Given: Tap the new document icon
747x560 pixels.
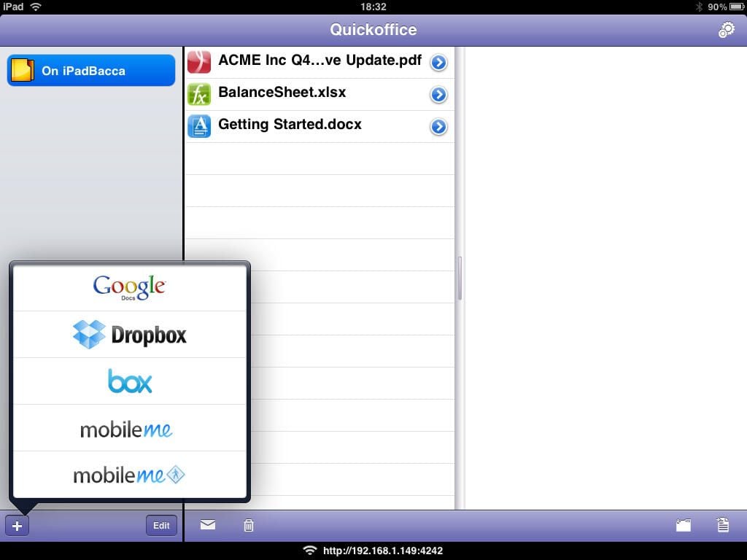Looking at the screenshot, I should click(723, 524).
